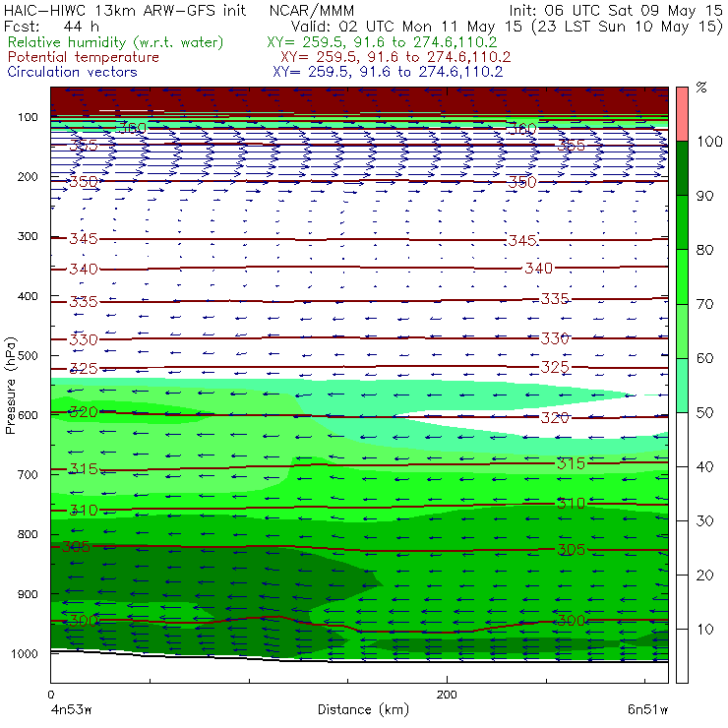Click the pink above-100% color bar segment

coord(682,114)
